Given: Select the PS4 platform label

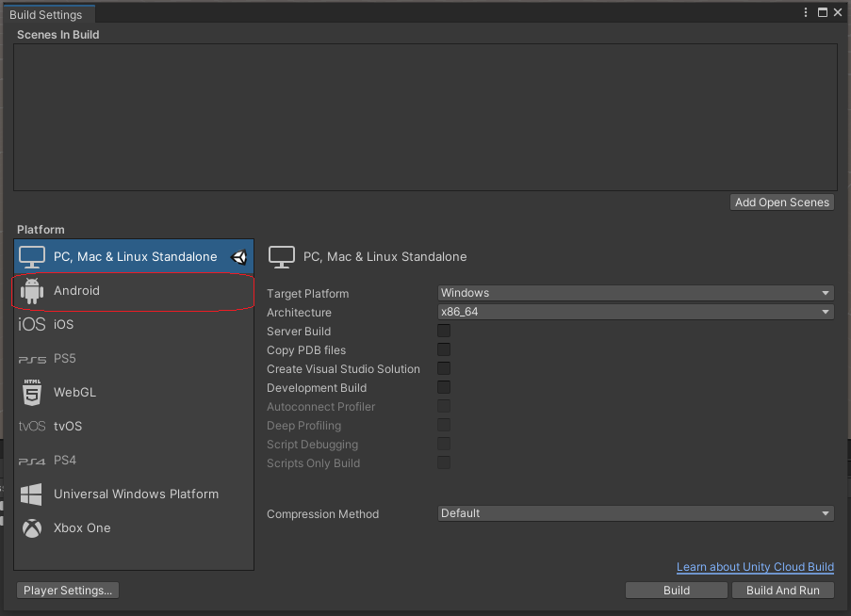Looking at the screenshot, I should point(65,461).
